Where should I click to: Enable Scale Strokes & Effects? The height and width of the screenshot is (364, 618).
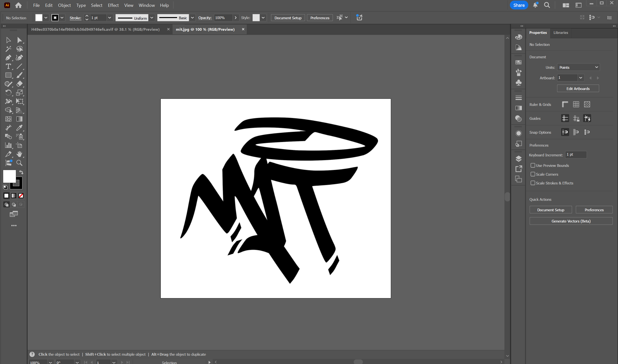click(x=533, y=183)
